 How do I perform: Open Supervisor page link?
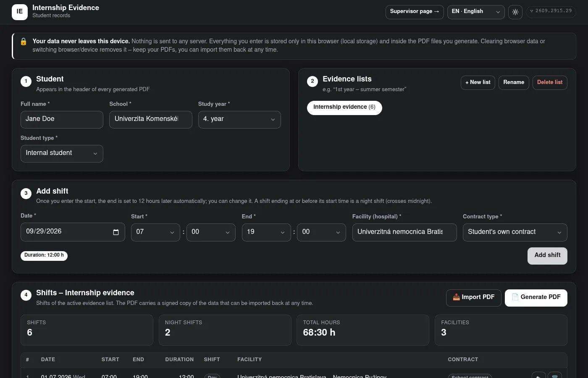point(414,12)
